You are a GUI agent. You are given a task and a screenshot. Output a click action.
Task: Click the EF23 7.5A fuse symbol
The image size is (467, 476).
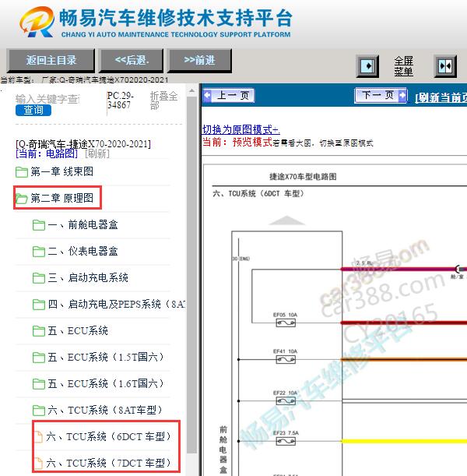click(x=286, y=441)
